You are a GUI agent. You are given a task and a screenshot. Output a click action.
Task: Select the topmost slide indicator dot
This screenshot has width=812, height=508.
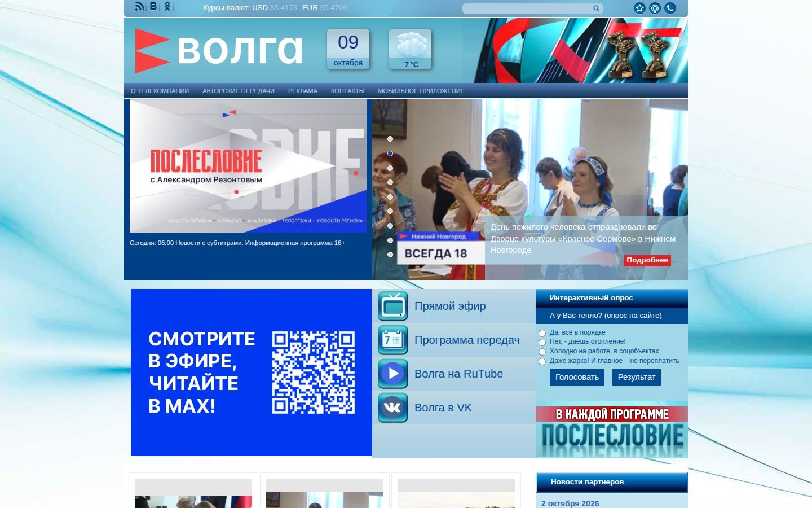(x=390, y=139)
